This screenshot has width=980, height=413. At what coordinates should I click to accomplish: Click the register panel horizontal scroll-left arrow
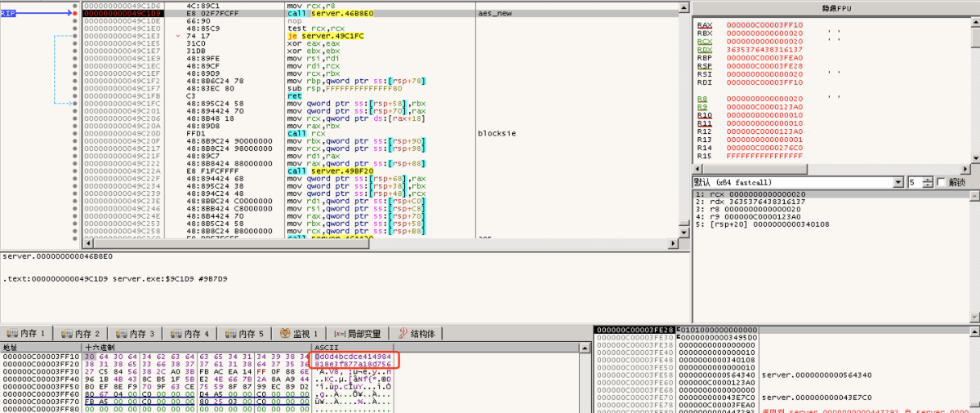(x=698, y=169)
